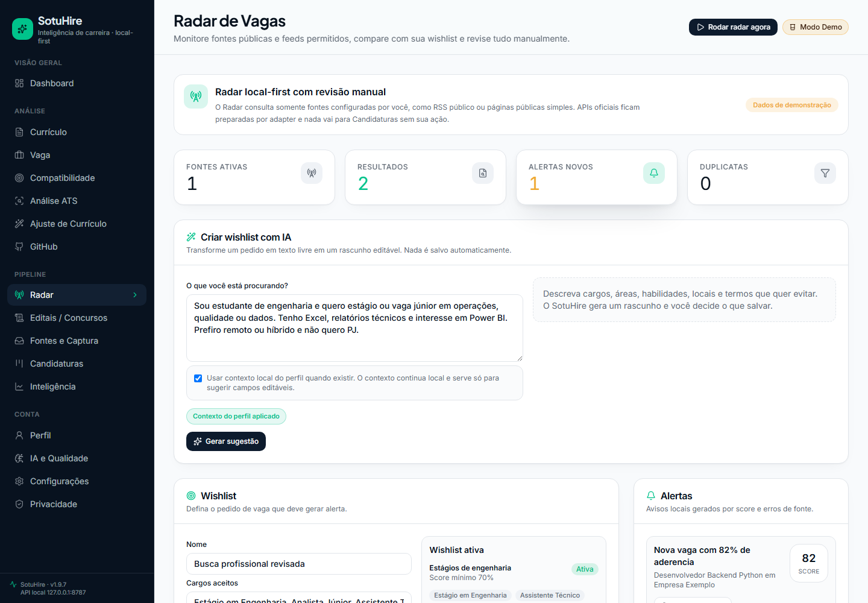Click the Currículo document icon
Viewport: 868px width, 603px height.
point(19,132)
